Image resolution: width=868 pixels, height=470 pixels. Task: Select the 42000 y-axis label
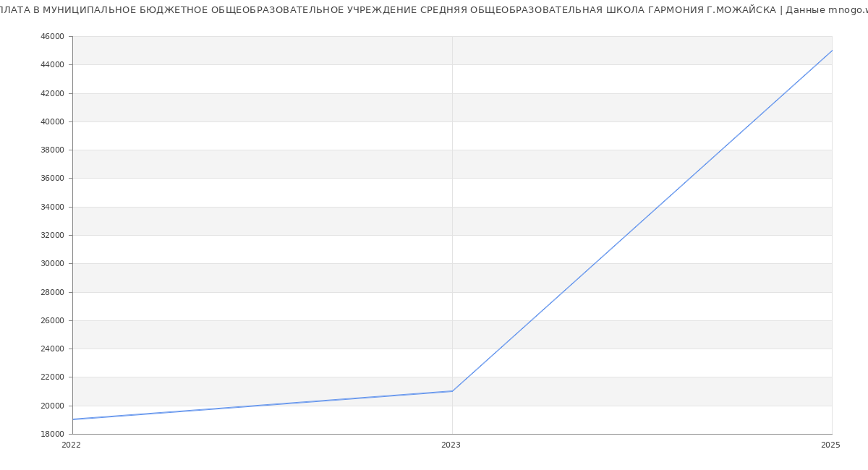click(x=54, y=93)
